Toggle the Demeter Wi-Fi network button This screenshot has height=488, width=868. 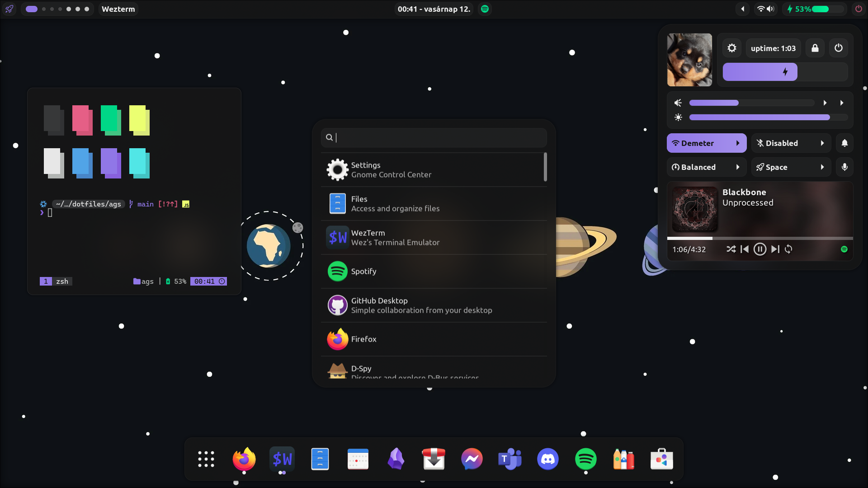(698, 143)
